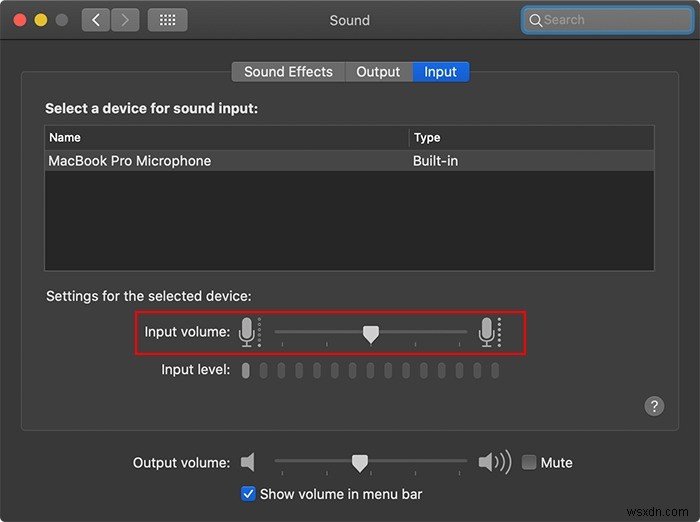700x522 pixels.
Task: Click the high input volume microphone icon
Action: pos(487,331)
